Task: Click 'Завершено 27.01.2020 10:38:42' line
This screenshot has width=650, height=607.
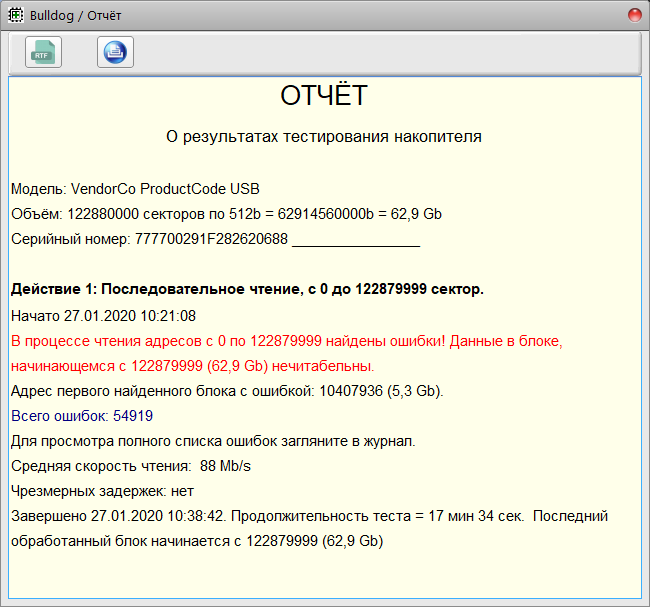Action: point(309,516)
